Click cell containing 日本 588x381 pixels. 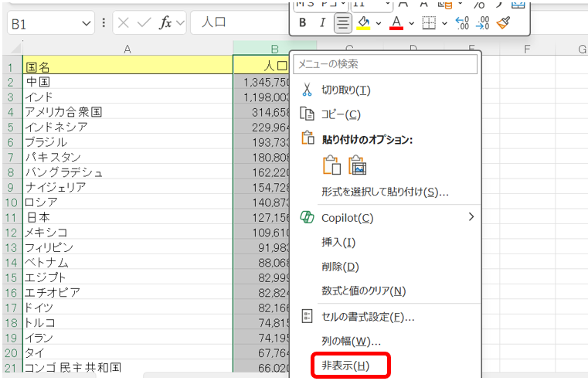click(127, 216)
